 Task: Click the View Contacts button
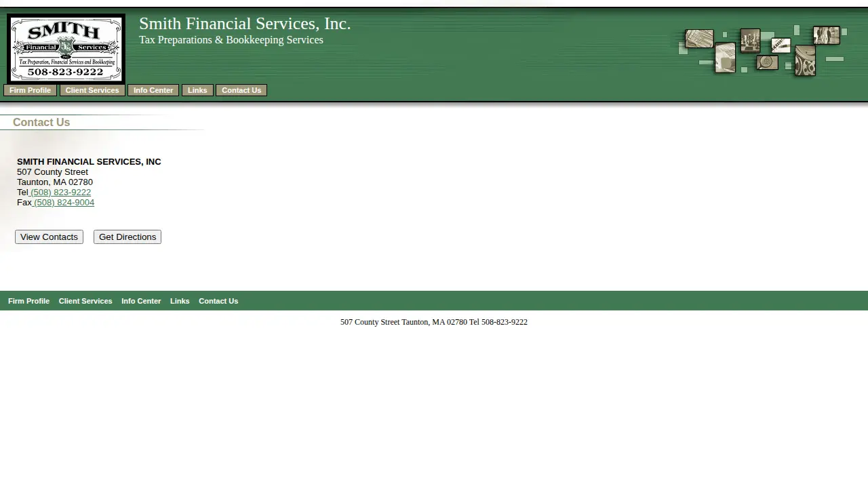coord(49,237)
